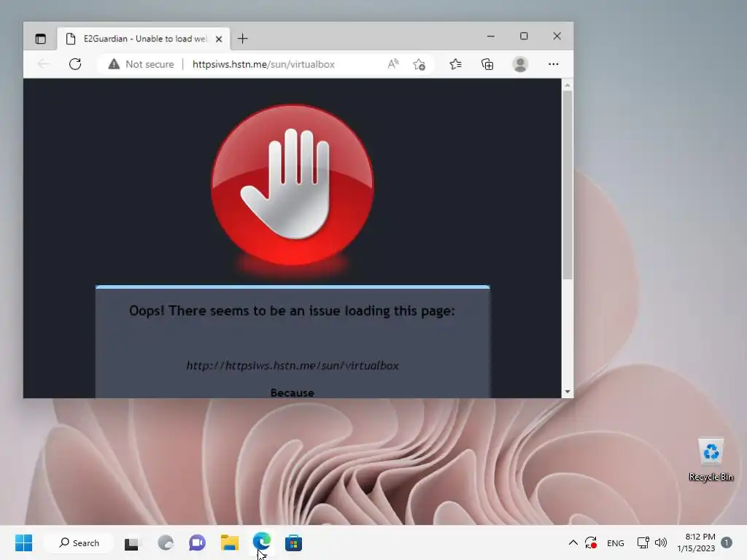Open clock showing 8:12 PM
The width and height of the screenshot is (747, 560).
(696, 542)
